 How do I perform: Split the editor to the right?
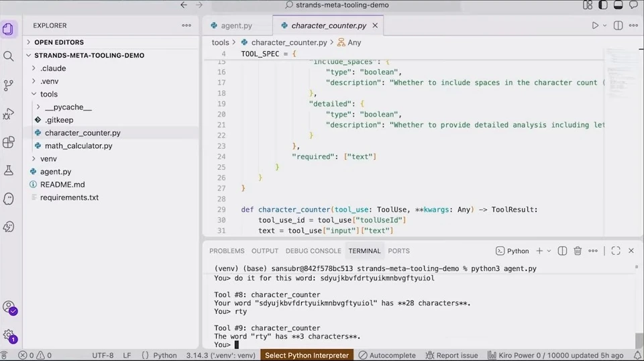tap(618, 25)
